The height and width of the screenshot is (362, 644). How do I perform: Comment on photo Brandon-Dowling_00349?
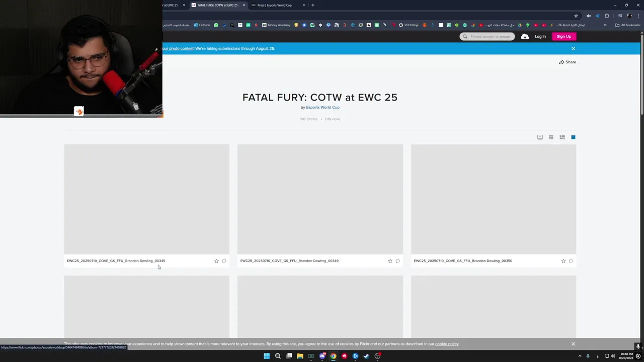(x=397, y=261)
